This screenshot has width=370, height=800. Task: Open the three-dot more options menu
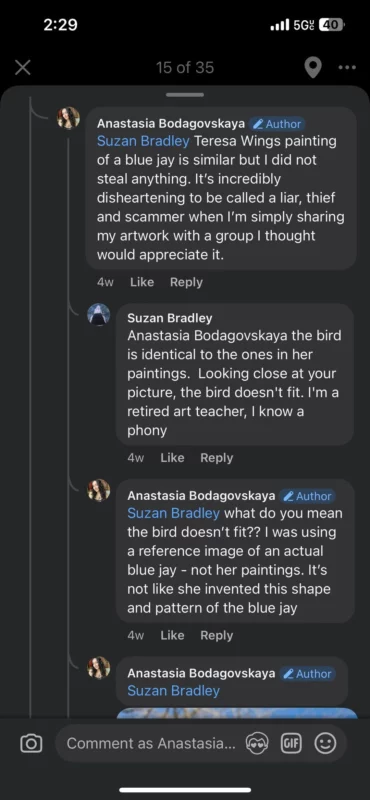[x=347, y=67]
